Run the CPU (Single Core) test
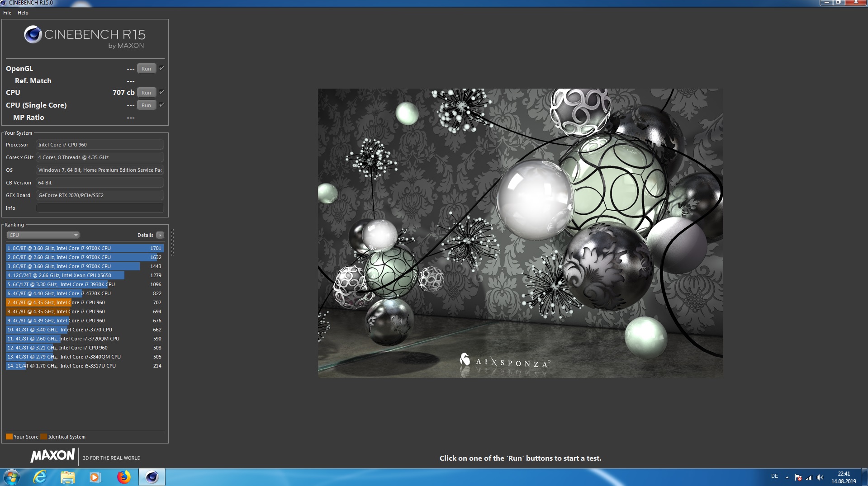 coord(146,105)
